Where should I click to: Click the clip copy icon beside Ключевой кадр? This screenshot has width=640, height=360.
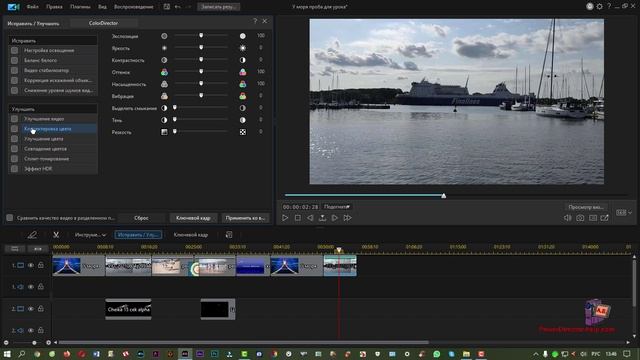pyautogui.click(x=229, y=235)
